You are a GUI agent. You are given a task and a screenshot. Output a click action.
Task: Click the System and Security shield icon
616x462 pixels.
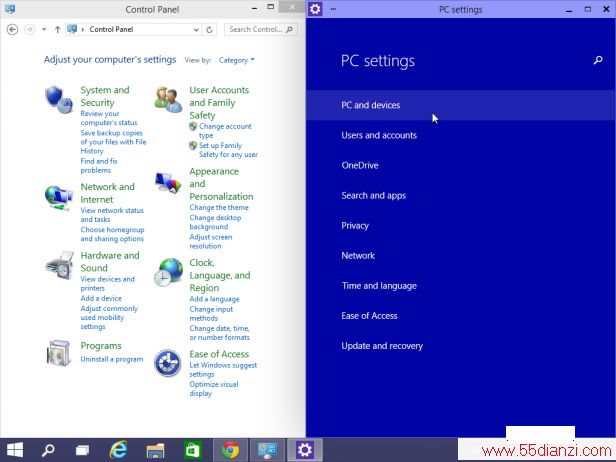(x=59, y=99)
